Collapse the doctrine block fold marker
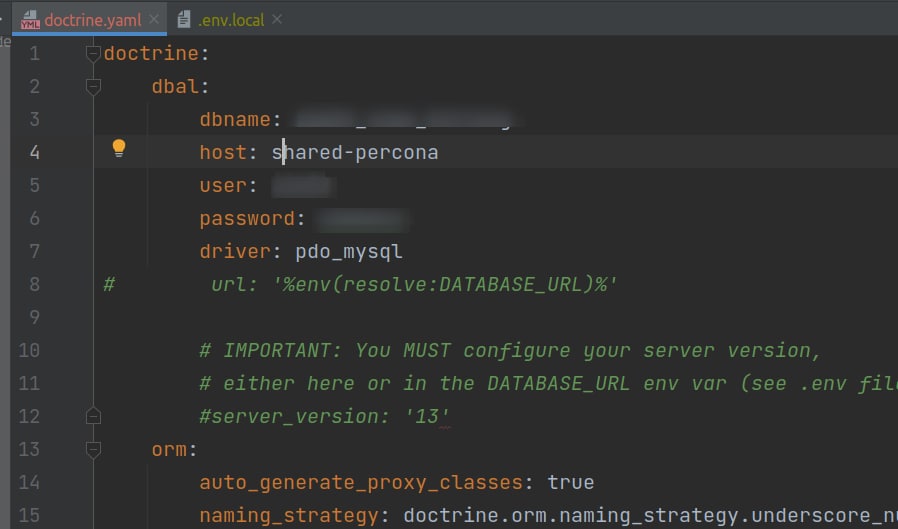 pos(93,53)
